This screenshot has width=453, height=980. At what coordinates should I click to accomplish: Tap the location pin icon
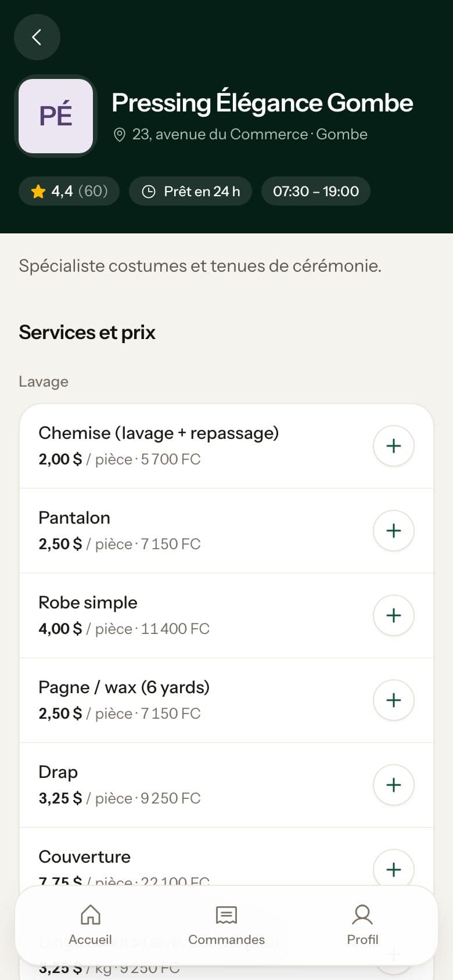tap(119, 135)
